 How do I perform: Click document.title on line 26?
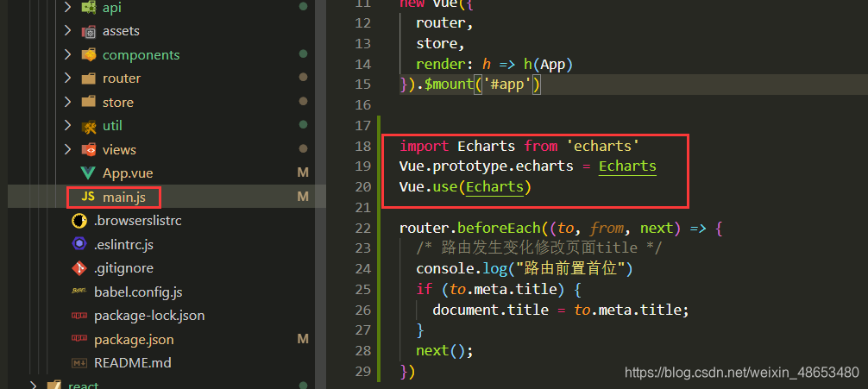click(x=490, y=310)
